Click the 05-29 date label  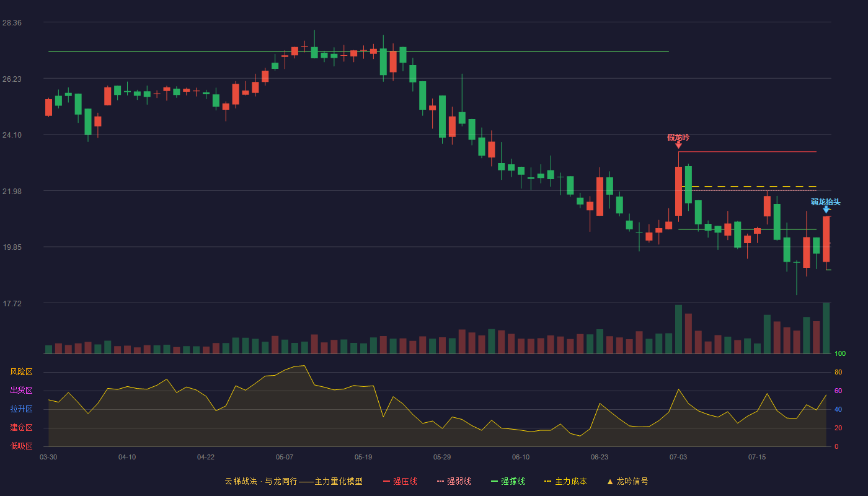pyautogui.click(x=442, y=457)
